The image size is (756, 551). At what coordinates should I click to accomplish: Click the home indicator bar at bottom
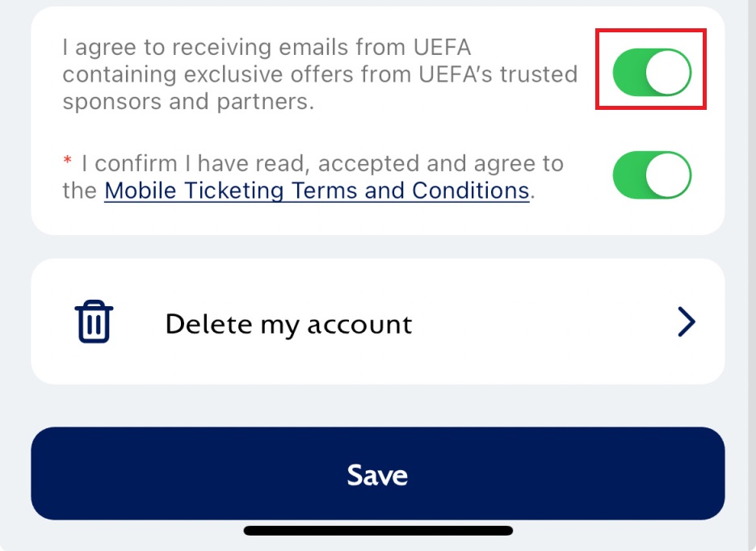(x=378, y=531)
